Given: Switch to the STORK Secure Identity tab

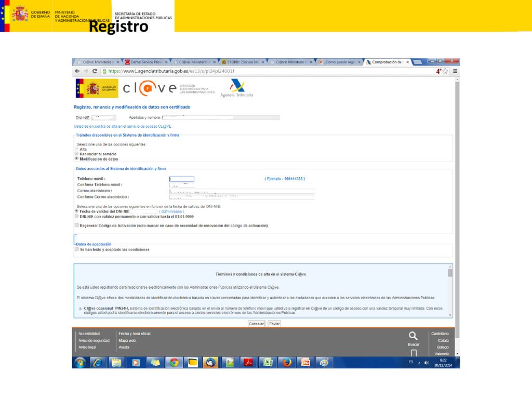Looking at the screenshot, I should pyautogui.click(x=242, y=62).
